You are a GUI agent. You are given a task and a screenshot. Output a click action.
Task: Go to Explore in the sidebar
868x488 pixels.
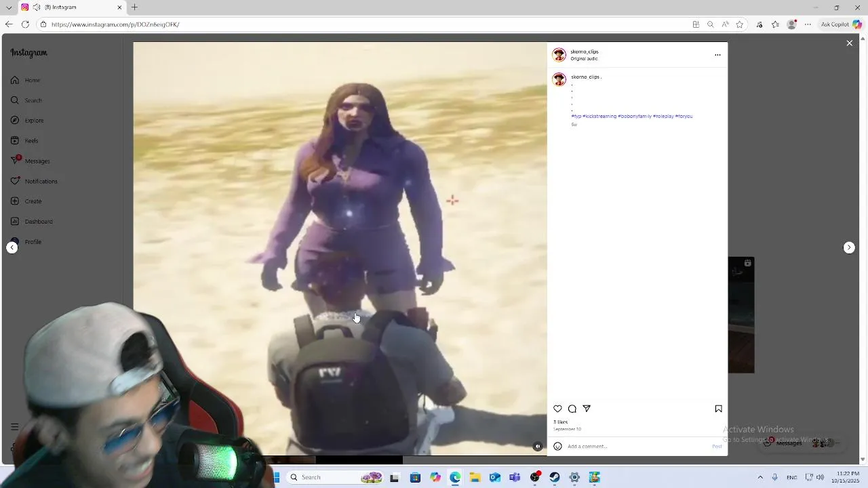tap(27, 121)
